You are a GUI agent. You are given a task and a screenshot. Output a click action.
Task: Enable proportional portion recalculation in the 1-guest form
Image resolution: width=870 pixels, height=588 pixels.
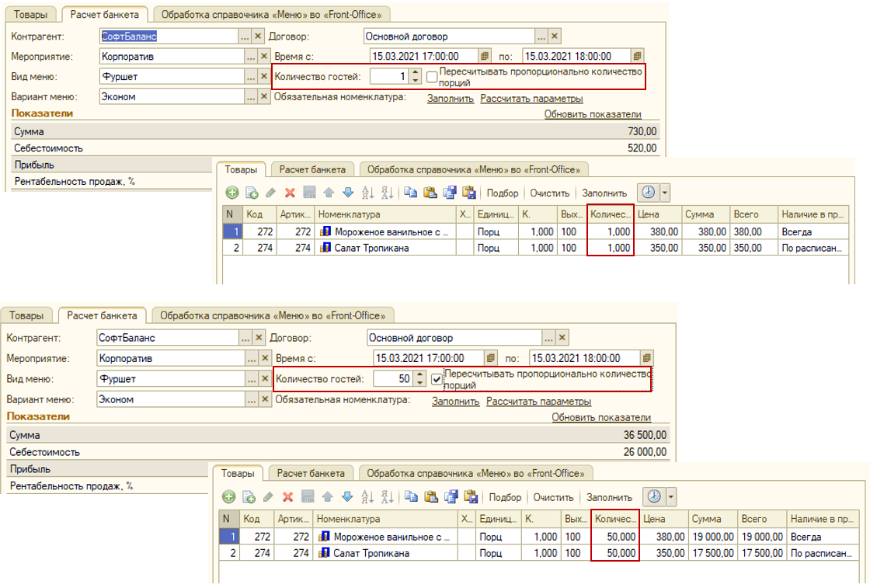point(432,77)
